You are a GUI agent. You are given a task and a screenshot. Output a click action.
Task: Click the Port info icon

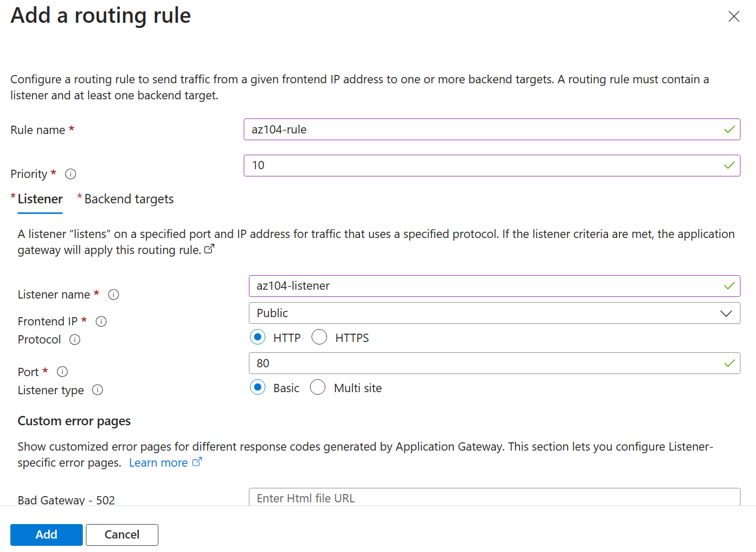tap(62, 371)
